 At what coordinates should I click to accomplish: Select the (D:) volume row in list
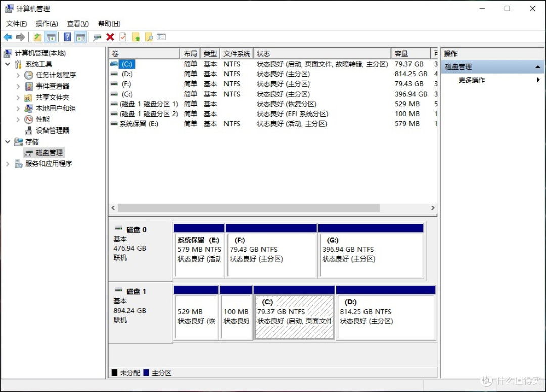pos(274,74)
